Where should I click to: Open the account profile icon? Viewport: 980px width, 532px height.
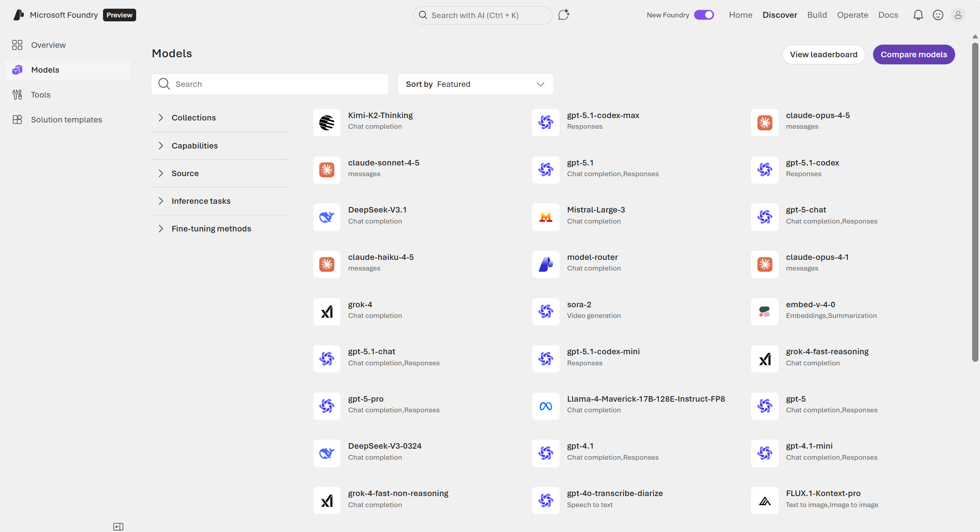coord(958,15)
